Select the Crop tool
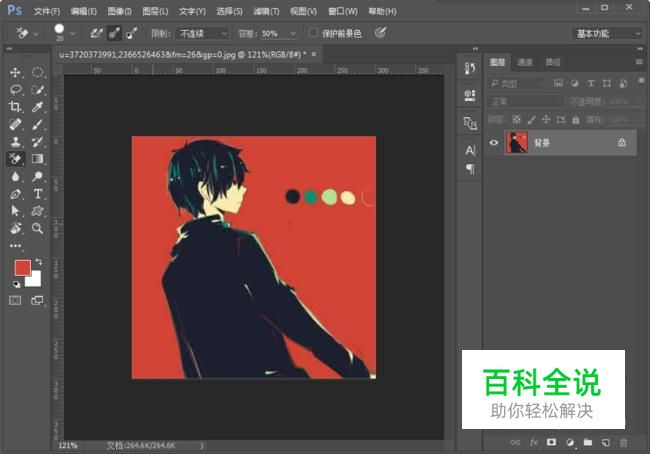650x454 pixels. pos(15,107)
